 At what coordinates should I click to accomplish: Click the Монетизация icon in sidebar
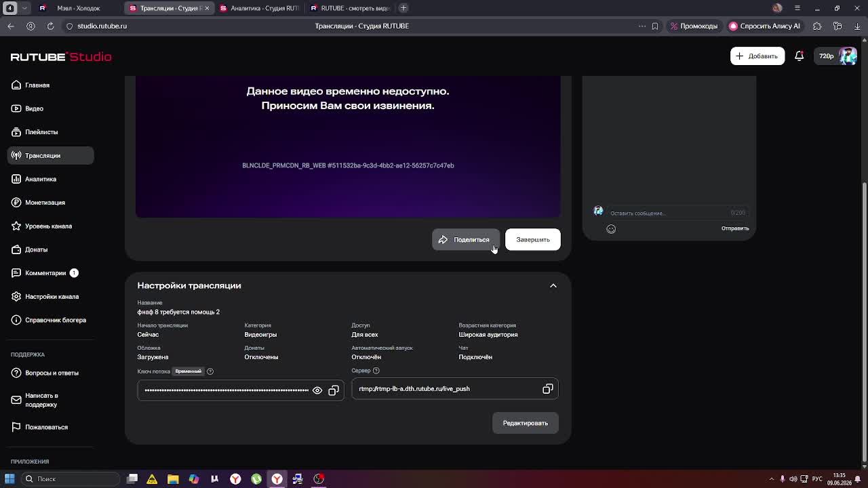pos(16,203)
